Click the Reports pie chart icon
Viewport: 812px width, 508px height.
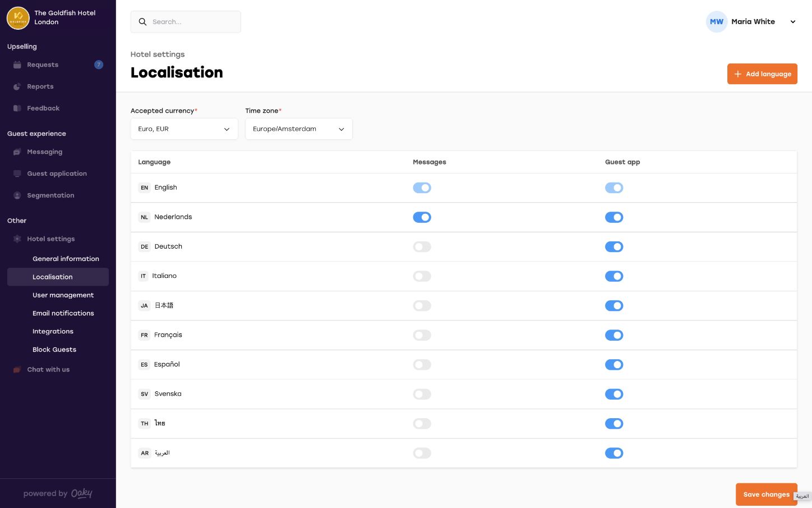point(17,86)
